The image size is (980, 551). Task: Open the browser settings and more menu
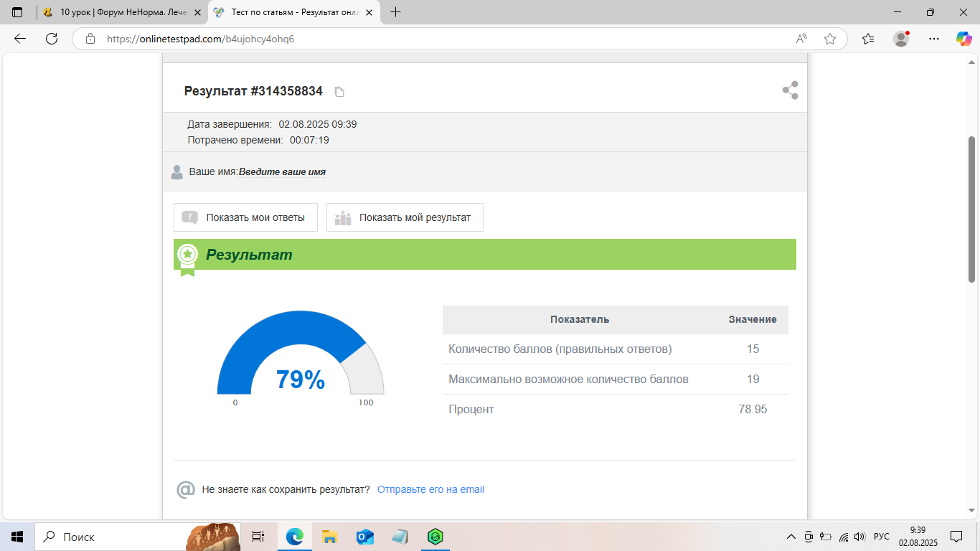coord(933,39)
